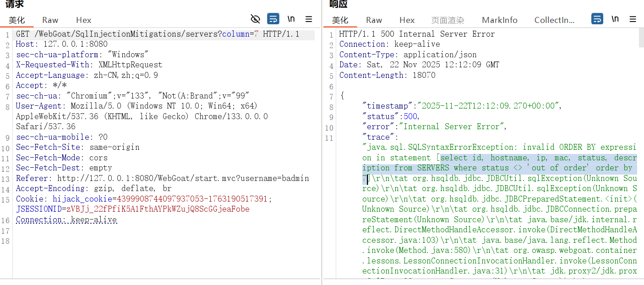
Task: Click the Date: Sat, 22 Nov 2025 header
Action: point(420,65)
